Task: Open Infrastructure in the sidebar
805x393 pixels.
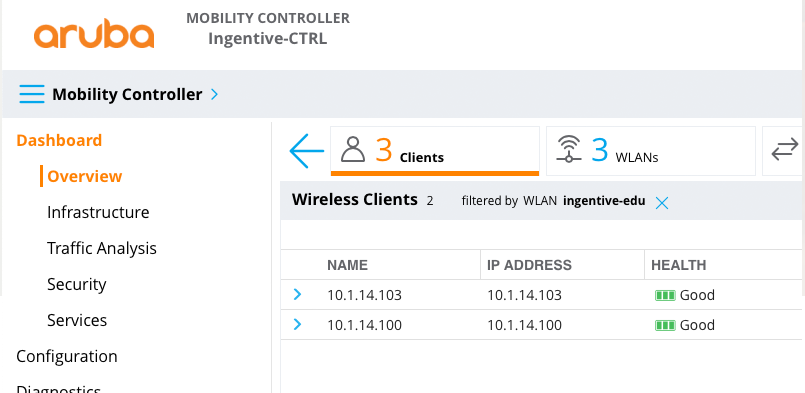Action: click(98, 212)
